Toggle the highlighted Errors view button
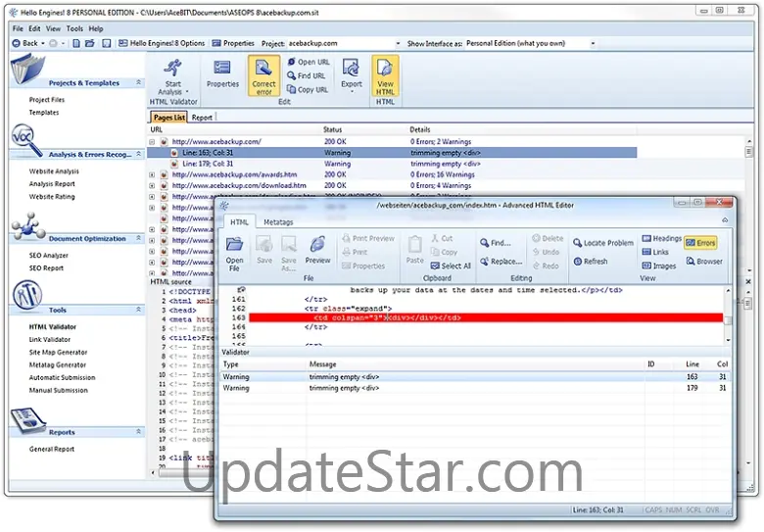Image resolution: width=764 pixels, height=532 pixels. tap(700, 243)
